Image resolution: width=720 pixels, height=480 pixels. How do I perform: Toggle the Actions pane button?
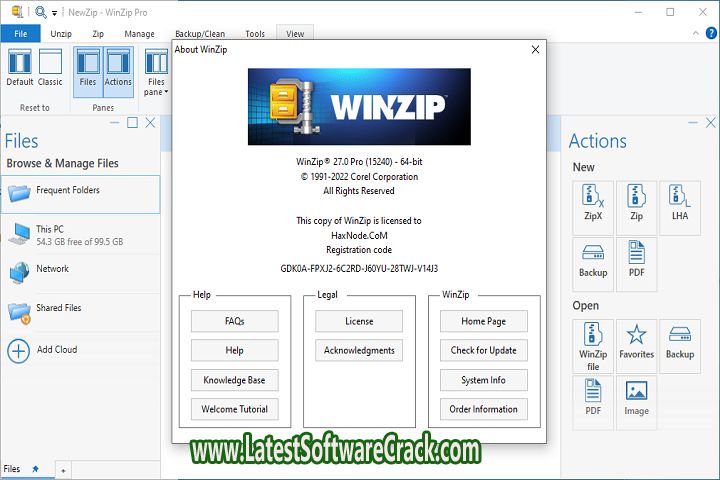pos(118,69)
